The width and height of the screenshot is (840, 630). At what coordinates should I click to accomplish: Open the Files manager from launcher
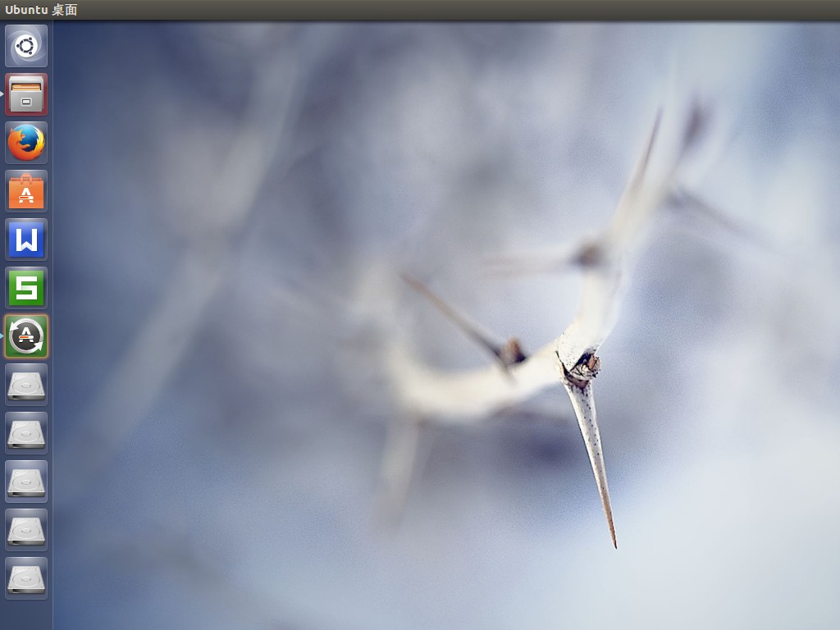26,94
